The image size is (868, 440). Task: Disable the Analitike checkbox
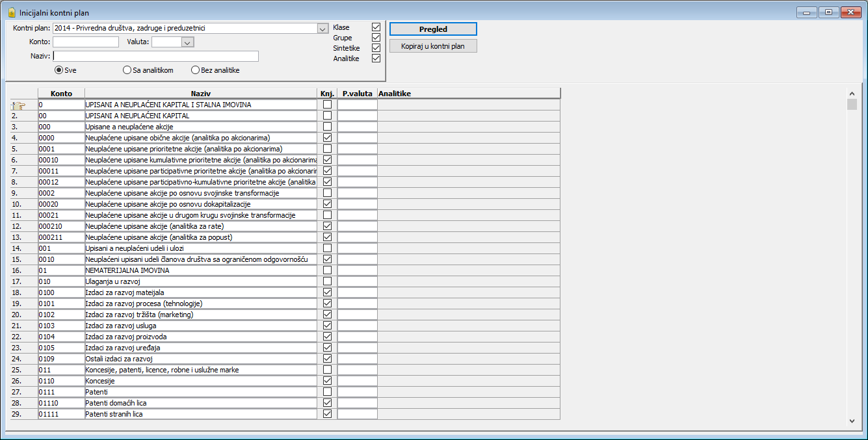coord(376,58)
